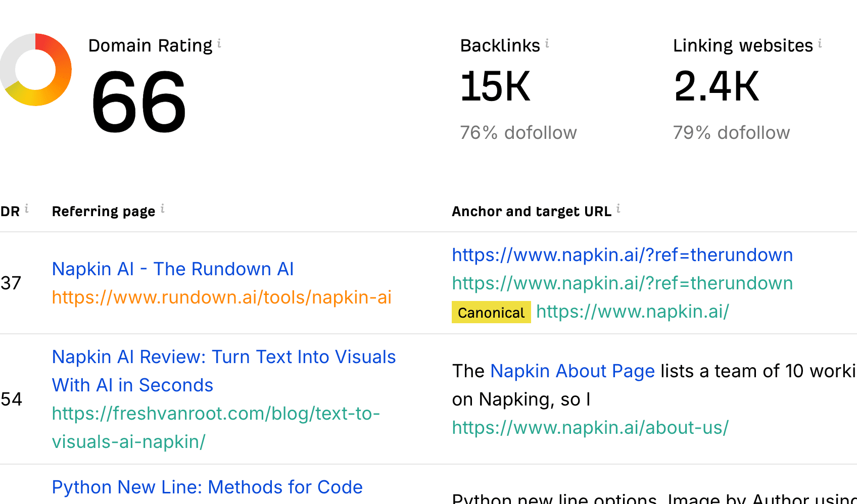Image resolution: width=857 pixels, height=504 pixels.
Task: Click the DR column header
Action: [x=10, y=212]
